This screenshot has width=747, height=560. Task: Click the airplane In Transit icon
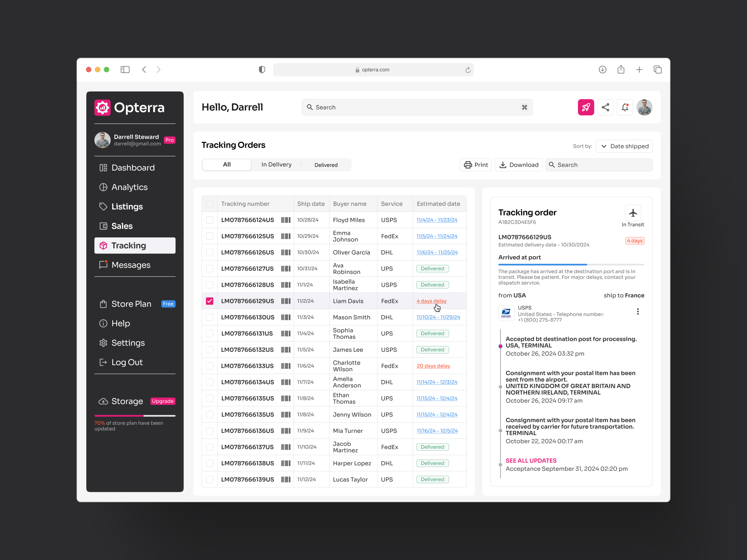point(633,213)
